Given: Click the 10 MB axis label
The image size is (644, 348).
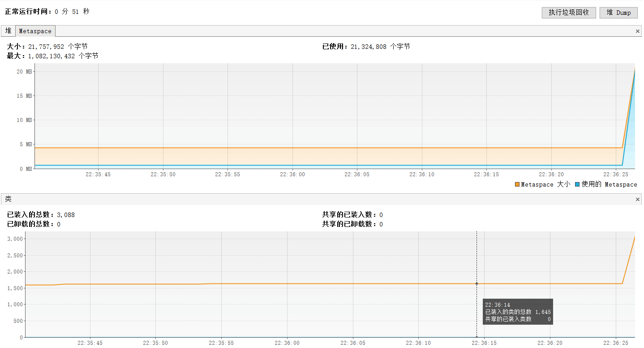Looking at the screenshot, I should 24,120.
